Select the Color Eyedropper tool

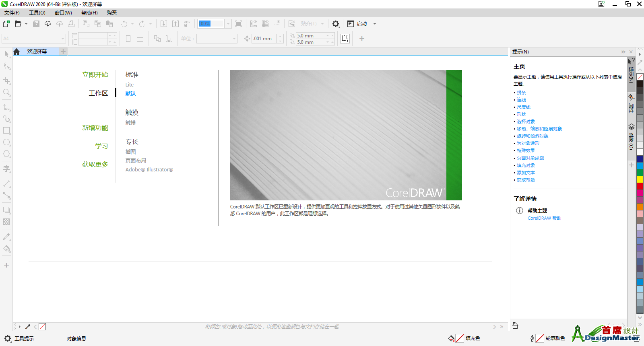[6, 237]
